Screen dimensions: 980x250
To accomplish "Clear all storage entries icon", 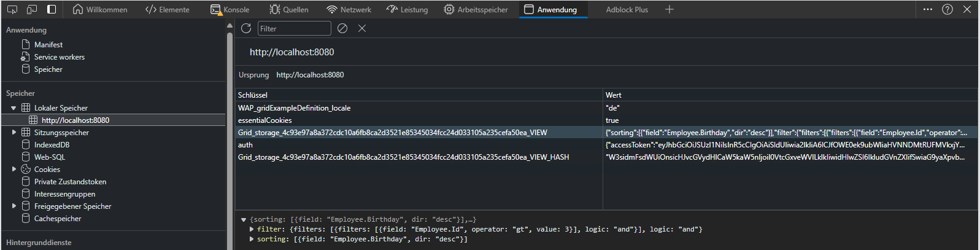I will (x=342, y=28).
